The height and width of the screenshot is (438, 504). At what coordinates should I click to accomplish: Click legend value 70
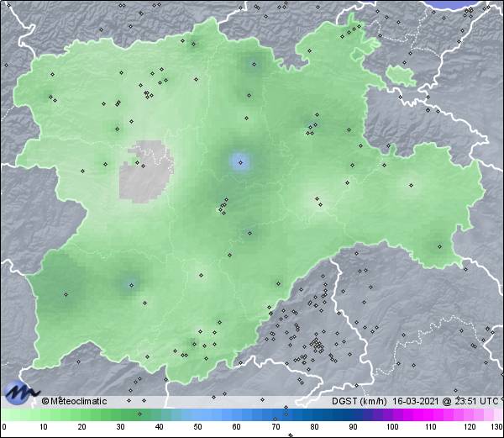click(276, 427)
